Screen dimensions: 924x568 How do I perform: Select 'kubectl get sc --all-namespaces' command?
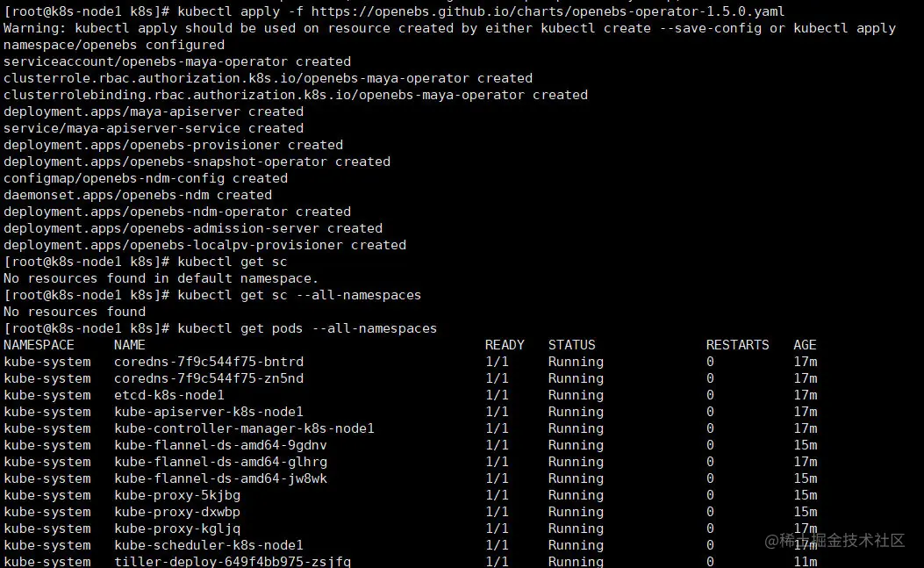pos(299,296)
